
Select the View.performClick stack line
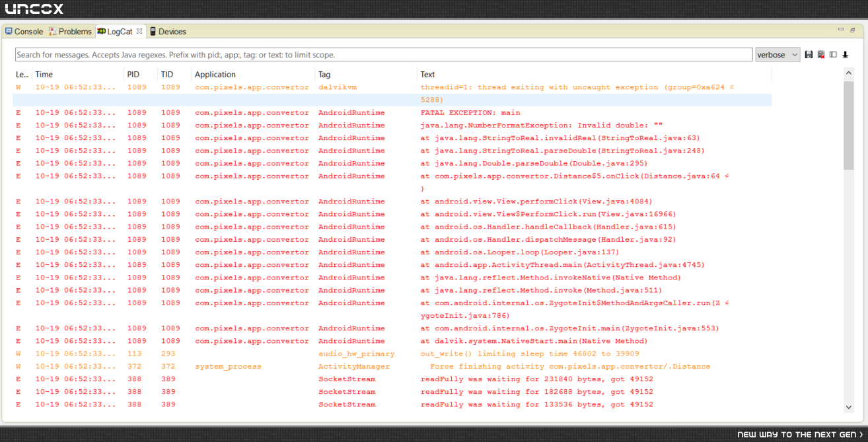pyautogui.click(x=392, y=202)
